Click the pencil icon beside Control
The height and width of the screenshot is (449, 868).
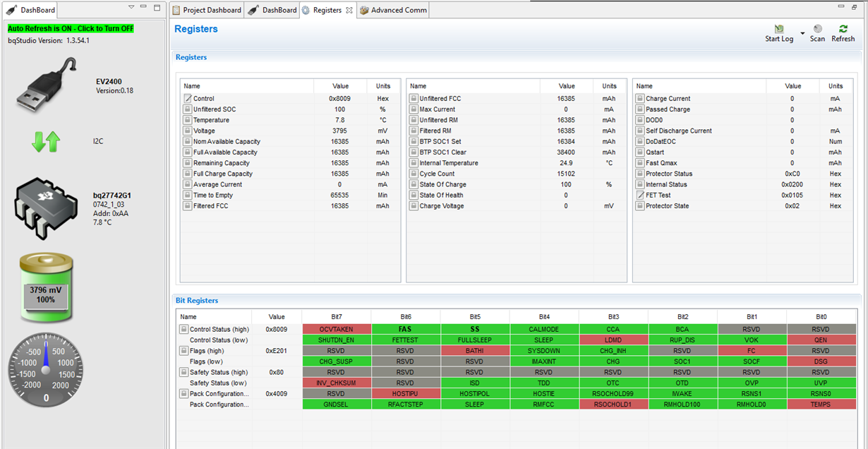[x=188, y=98]
